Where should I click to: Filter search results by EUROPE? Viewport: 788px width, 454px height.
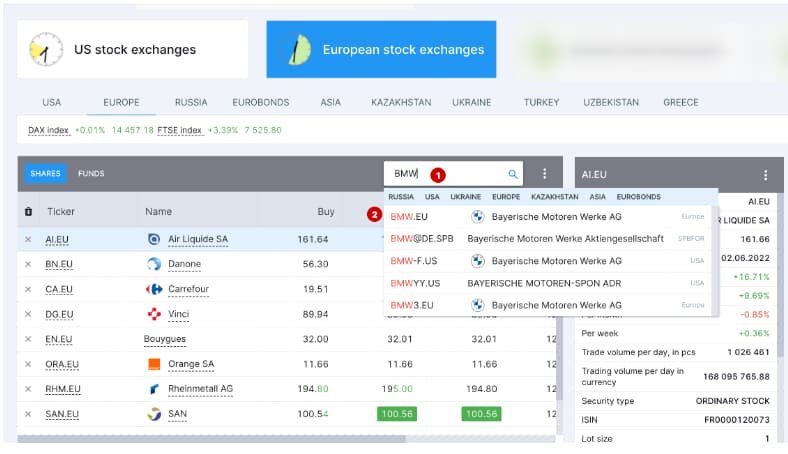point(506,197)
